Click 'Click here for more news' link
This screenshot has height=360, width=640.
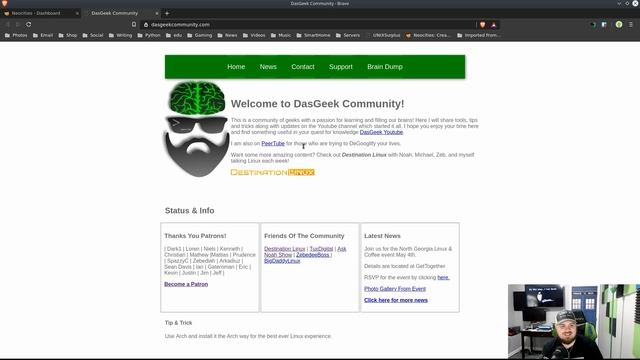396,300
